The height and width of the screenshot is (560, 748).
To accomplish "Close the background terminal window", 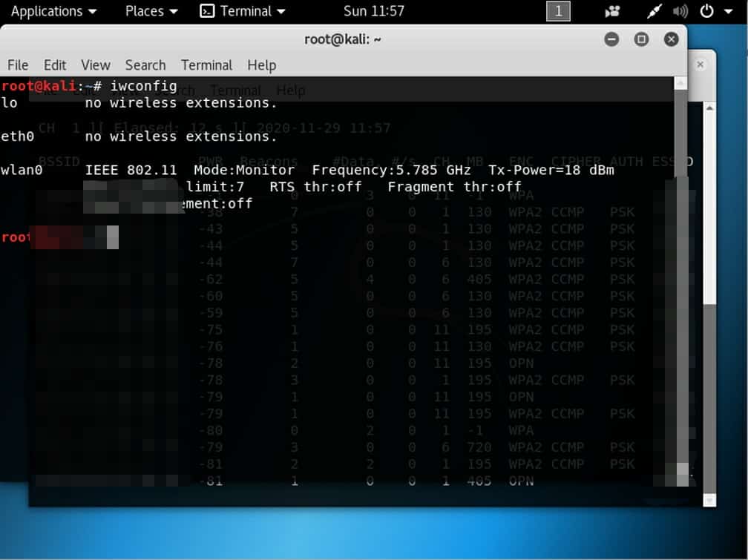I will pyautogui.click(x=700, y=65).
